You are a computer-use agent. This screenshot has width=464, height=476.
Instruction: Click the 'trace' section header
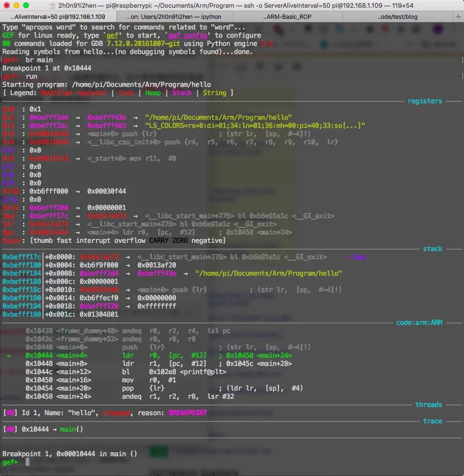tap(433, 421)
